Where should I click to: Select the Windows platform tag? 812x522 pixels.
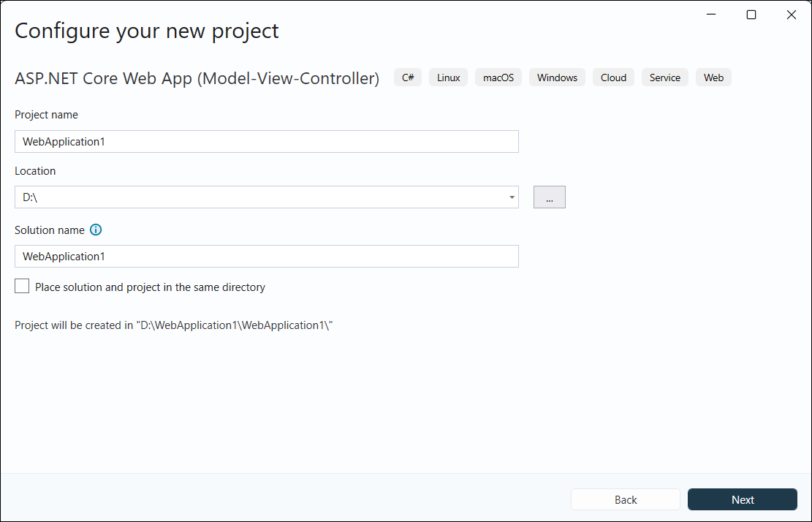pyautogui.click(x=557, y=77)
